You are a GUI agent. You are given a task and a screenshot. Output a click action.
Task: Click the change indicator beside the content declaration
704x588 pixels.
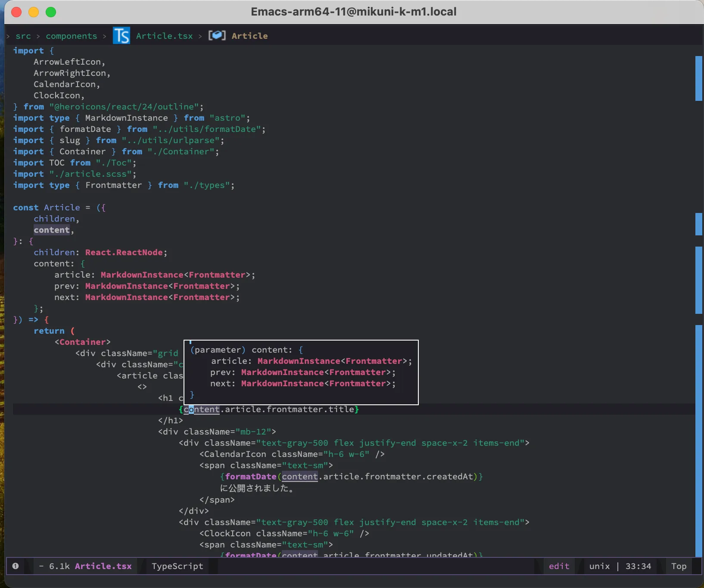pos(698,223)
